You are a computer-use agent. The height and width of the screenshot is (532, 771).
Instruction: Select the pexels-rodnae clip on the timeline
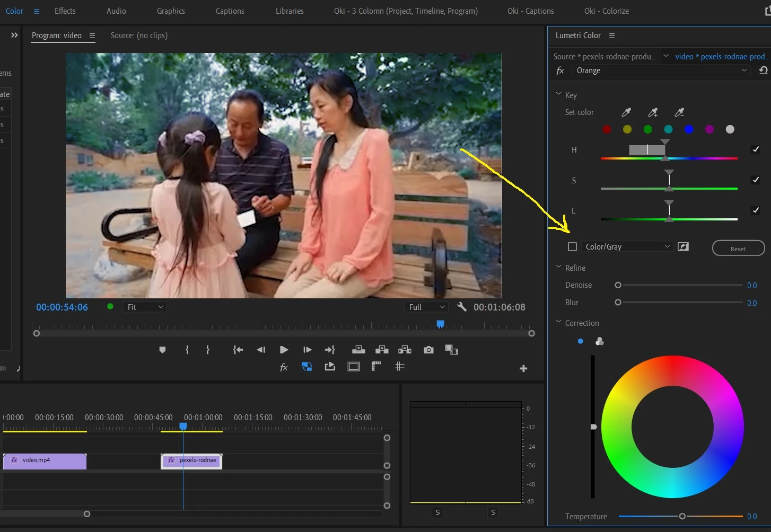[192, 460]
